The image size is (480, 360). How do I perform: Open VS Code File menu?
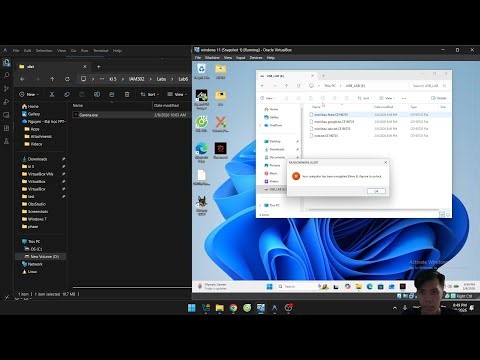coord(16,51)
